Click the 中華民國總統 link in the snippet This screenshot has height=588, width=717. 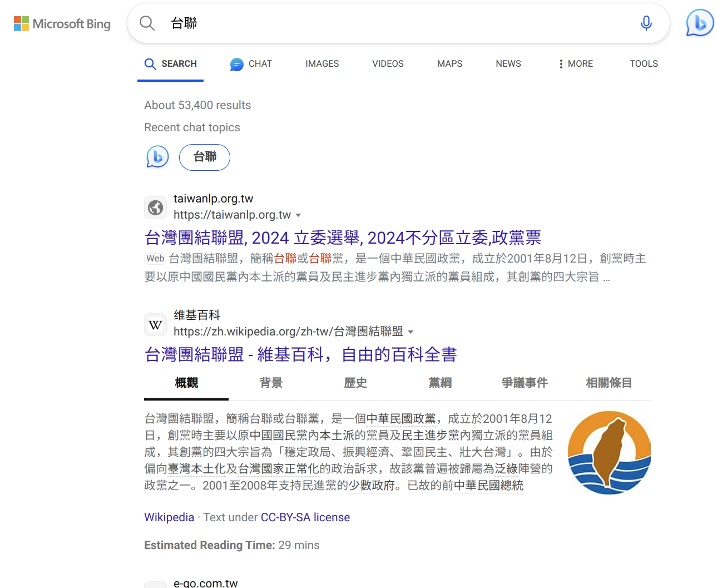tap(488, 485)
